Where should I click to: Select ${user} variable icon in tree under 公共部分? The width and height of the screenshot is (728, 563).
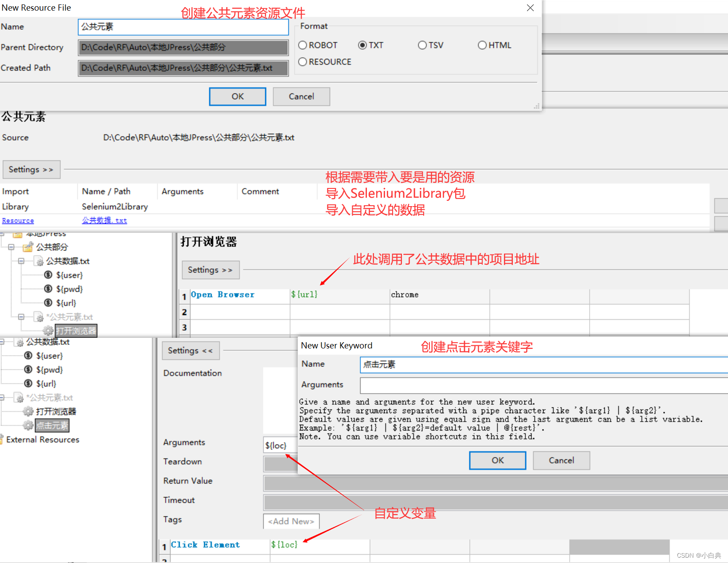[48, 275]
